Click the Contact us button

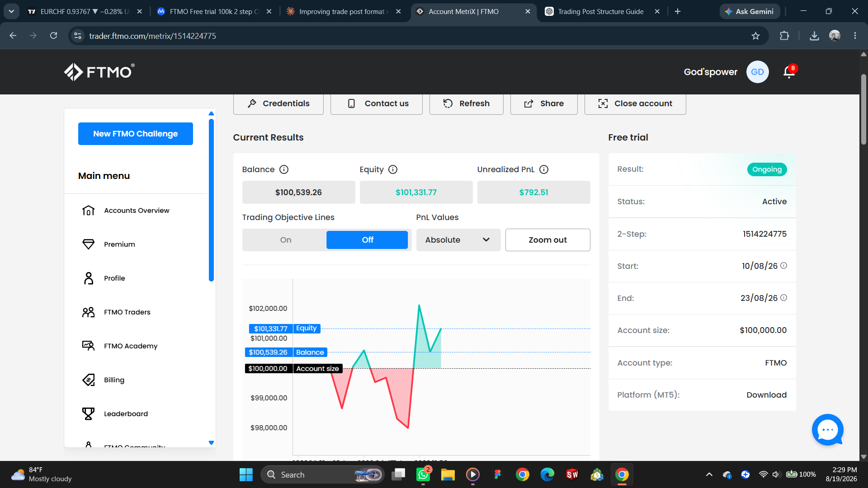click(x=377, y=103)
